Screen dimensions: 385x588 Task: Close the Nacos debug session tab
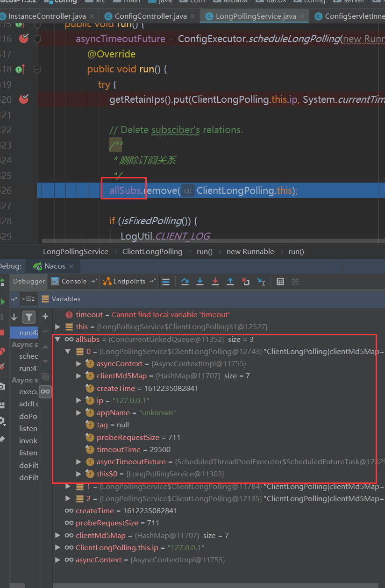coord(71,266)
